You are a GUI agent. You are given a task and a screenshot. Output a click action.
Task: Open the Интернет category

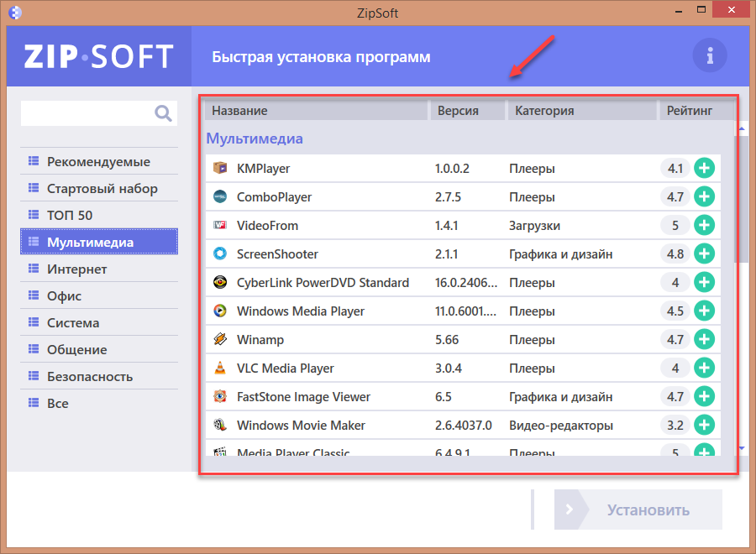click(99, 269)
